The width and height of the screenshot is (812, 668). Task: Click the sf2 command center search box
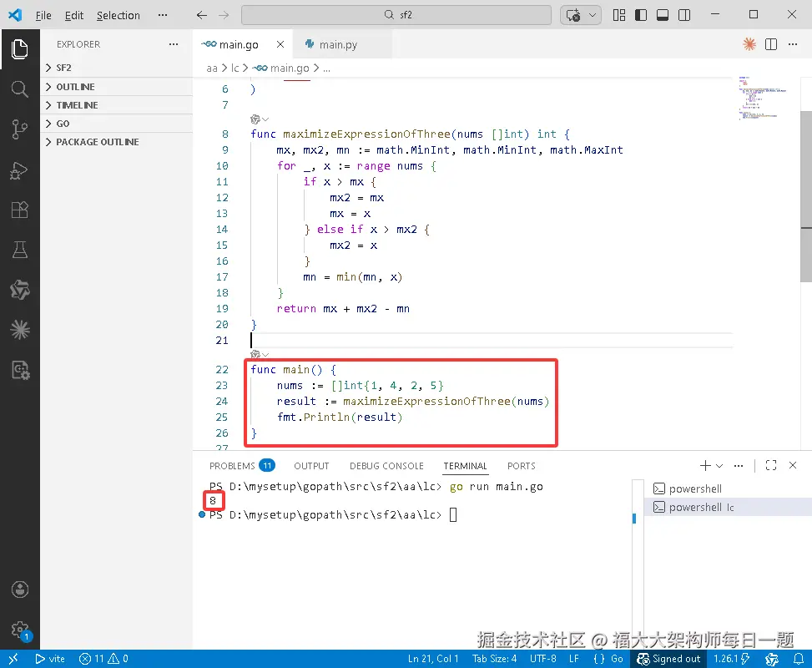[x=396, y=15]
